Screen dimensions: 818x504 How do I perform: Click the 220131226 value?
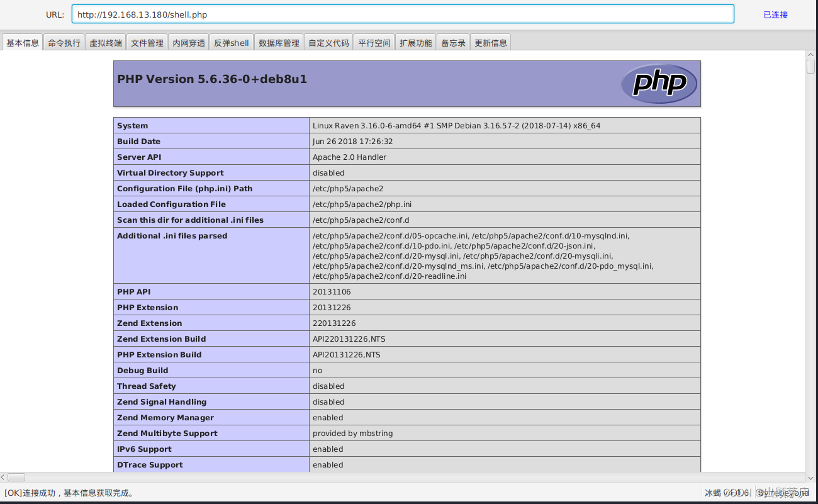334,323
